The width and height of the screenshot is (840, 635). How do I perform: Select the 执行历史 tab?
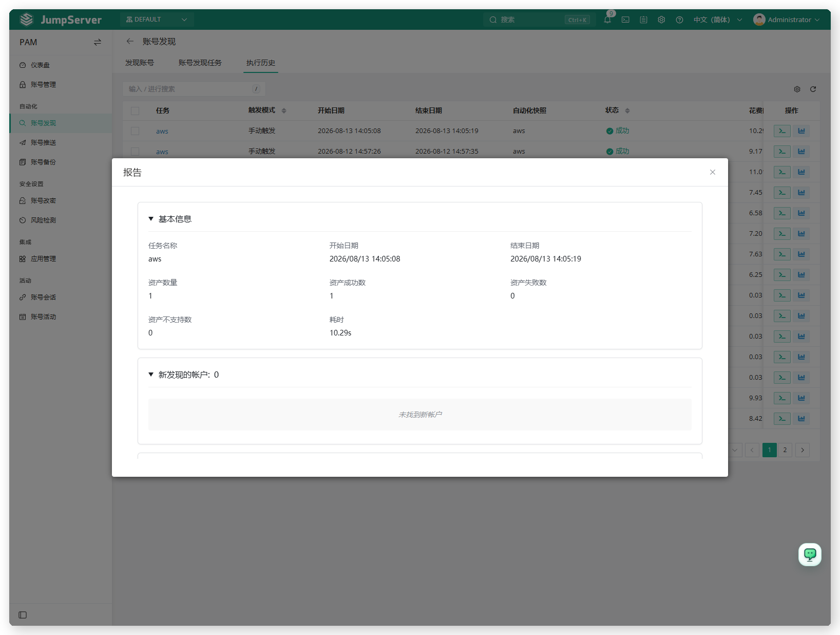coord(261,63)
